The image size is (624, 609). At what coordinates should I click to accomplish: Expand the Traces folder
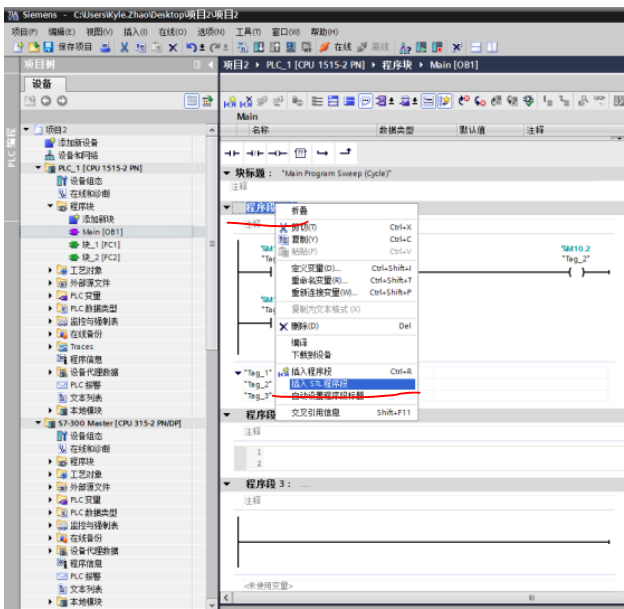tap(50, 347)
